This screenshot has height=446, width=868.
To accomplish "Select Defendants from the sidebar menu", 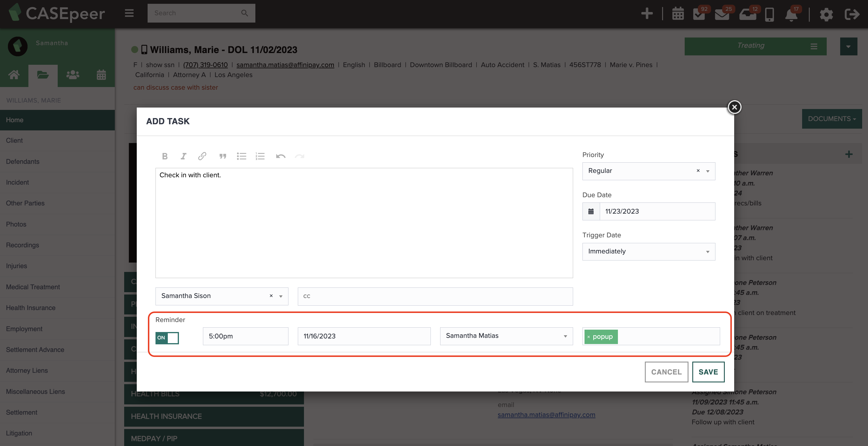I will [23, 161].
